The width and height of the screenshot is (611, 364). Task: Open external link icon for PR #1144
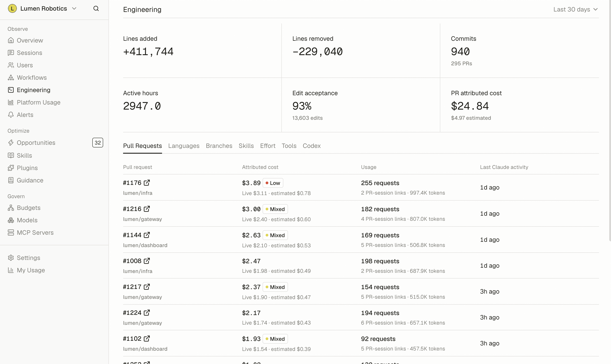pos(147,235)
